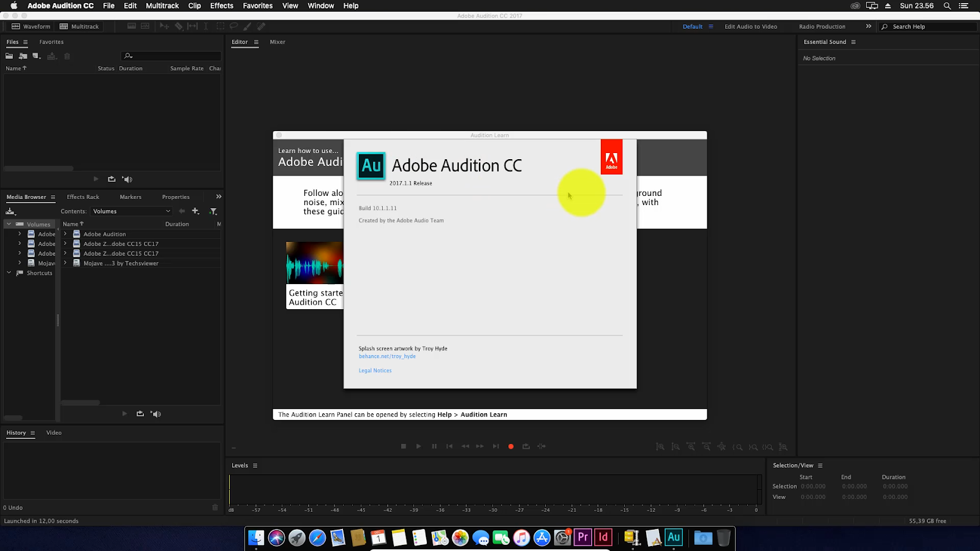Click Zoom to Selection icon
The image size is (980, 551).
pos(768,447)
